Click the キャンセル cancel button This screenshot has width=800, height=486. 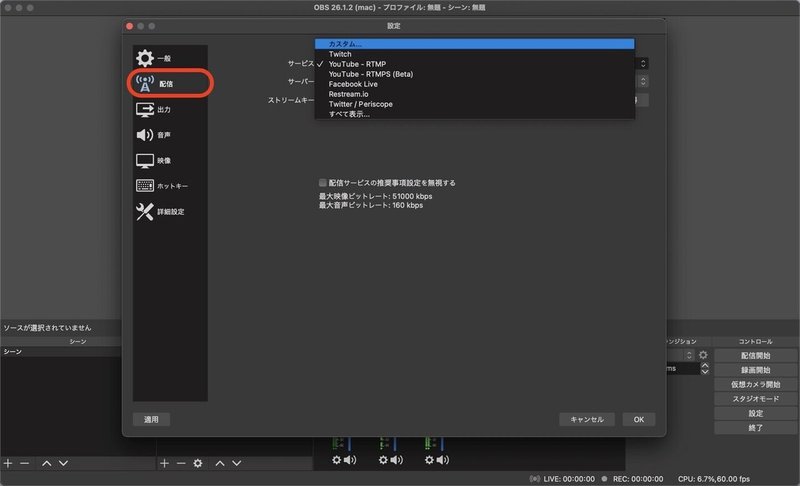click(587, 419)
